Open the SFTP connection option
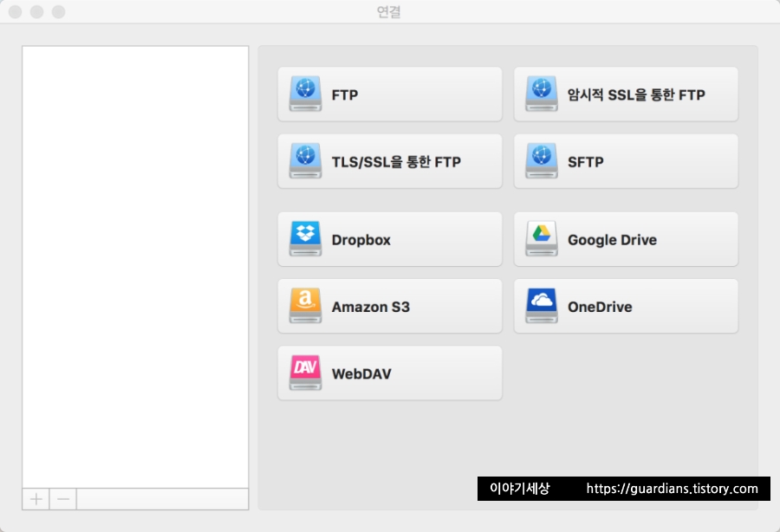The width and height of the screenshot is (780, 532). [626, 161]
